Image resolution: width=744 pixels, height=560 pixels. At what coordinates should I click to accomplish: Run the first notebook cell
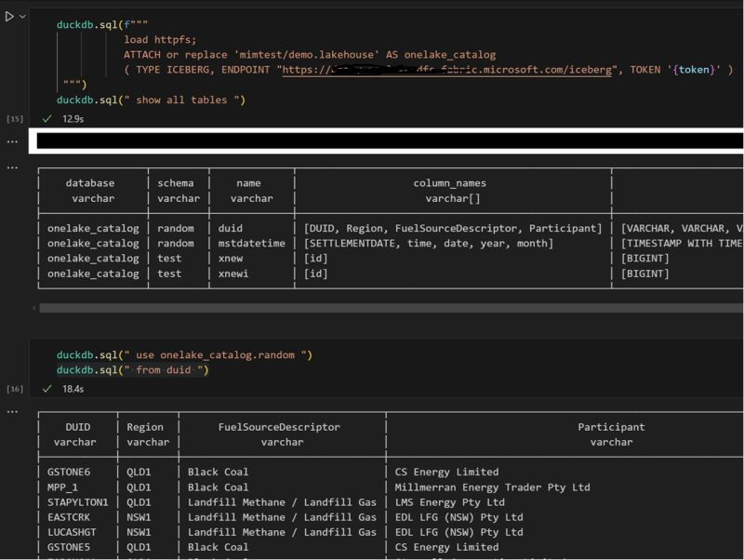pyautogui.click(x=9, y=17)
